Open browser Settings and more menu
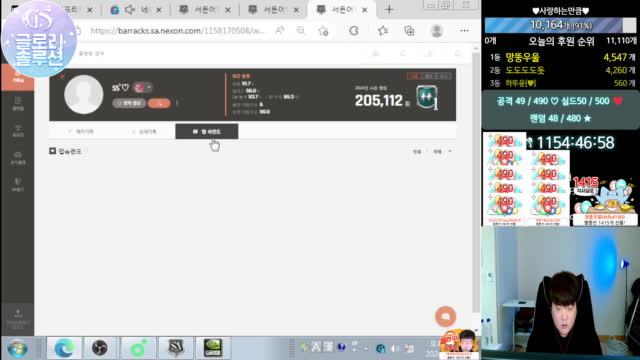Screen dimensions: 640x360 tap(464, 31)
